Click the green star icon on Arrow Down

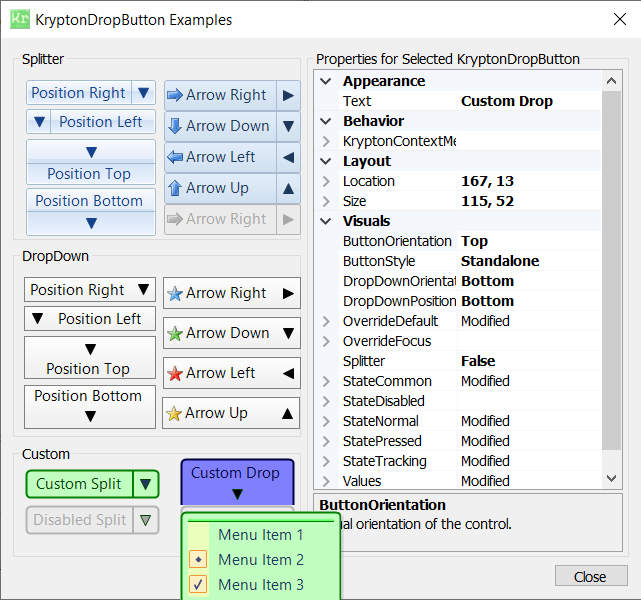coord(175,334)
